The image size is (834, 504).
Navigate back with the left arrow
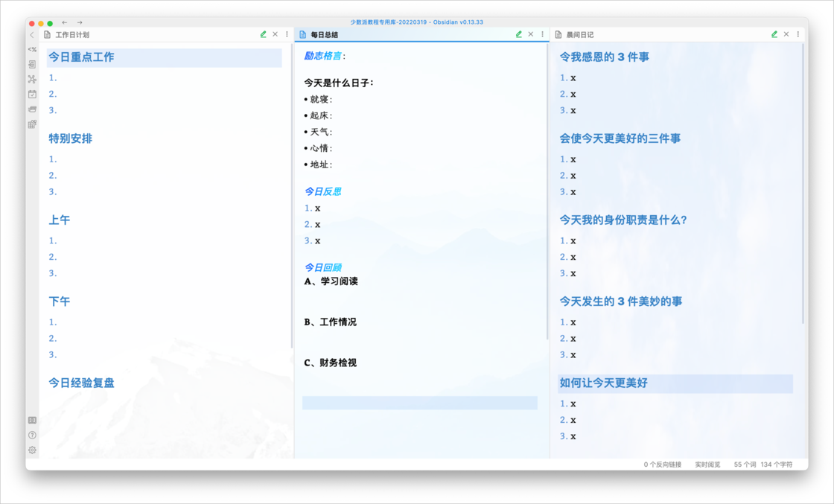[65, 23]
